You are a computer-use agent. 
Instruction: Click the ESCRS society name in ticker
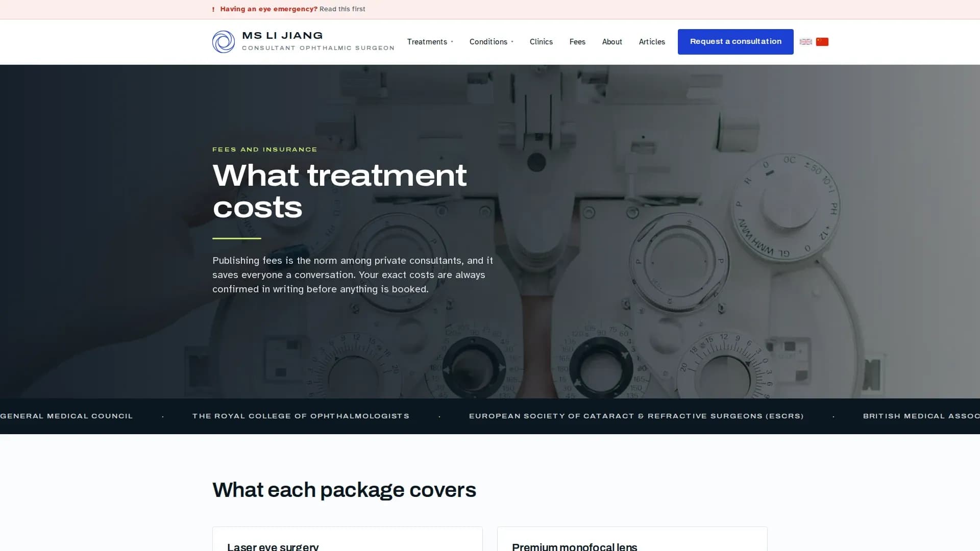[x=636, y=416]
